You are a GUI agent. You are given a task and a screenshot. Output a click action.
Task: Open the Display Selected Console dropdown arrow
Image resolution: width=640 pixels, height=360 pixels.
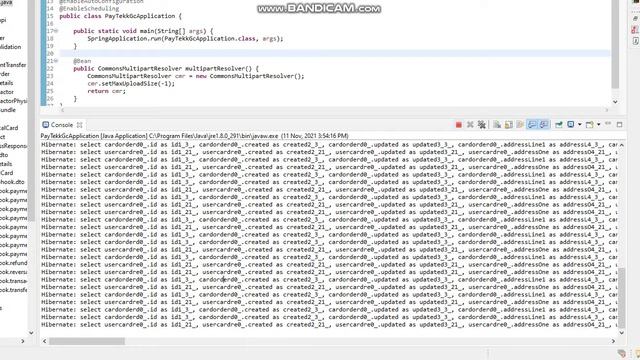[580, 124]
